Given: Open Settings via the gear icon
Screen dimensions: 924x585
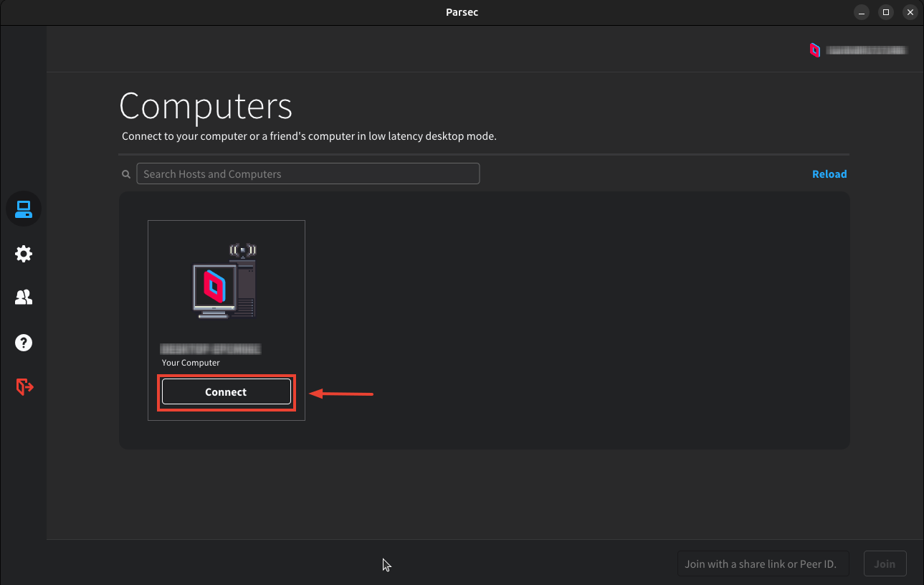Looking at the screenshot, I should [x=24, y=254].
